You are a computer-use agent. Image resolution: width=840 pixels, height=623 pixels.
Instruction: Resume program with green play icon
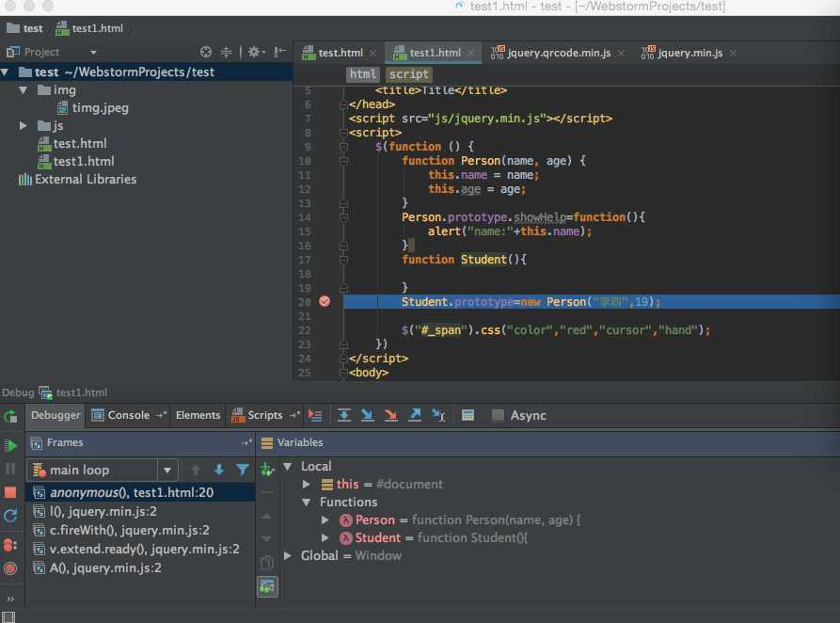coord(10,445)
